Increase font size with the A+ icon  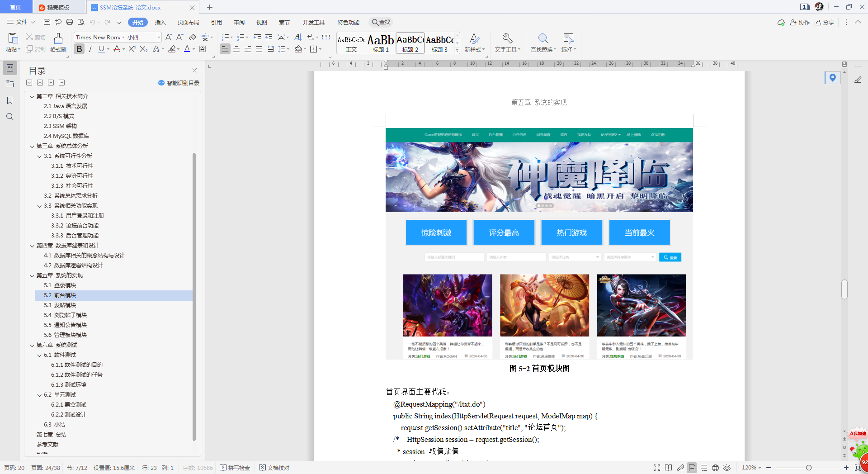[x=169, y=37]
